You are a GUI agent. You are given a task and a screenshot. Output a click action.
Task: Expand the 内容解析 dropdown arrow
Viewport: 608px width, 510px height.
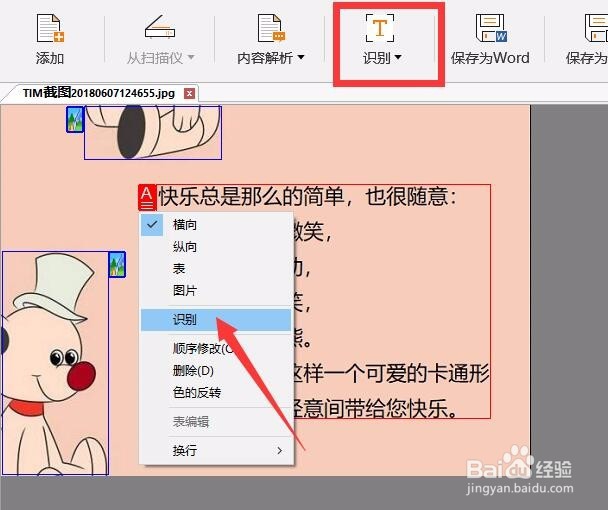pos(301,58)
